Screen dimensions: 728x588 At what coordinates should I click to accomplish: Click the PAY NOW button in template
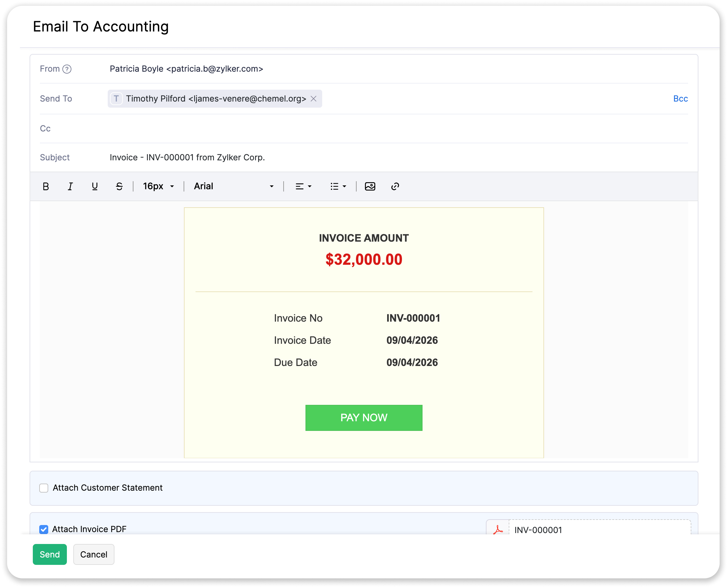point(364,418)
